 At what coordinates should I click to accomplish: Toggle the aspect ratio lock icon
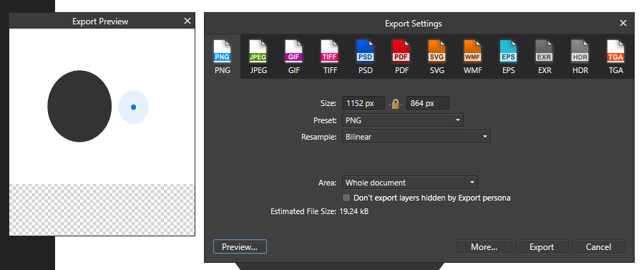pyautogui.click(x=396, y=104)
